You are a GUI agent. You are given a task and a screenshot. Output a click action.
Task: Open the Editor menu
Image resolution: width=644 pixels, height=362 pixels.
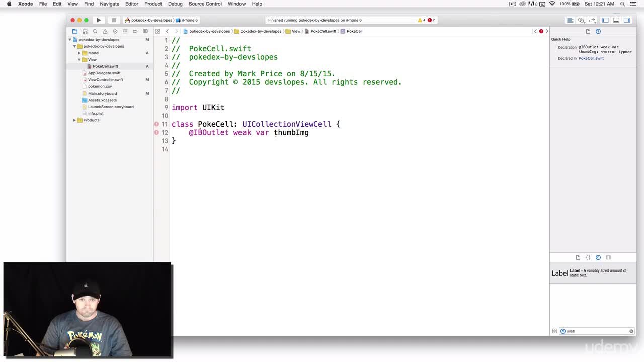pos(132,4)
